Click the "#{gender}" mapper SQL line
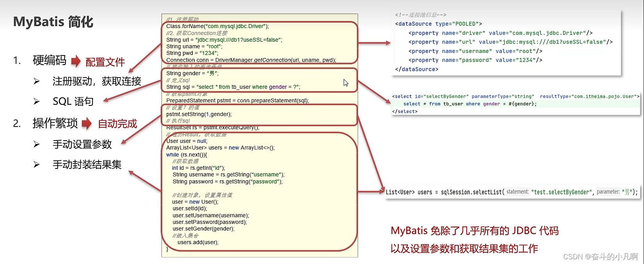 point(470,104)
